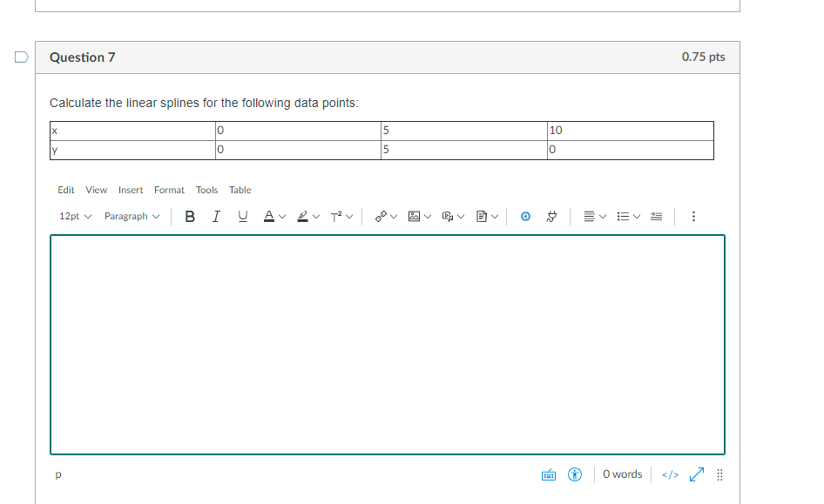Screen dimensions: 824x504
Task: Expand the editor to fullscreen
Action: tap(695, 474)
